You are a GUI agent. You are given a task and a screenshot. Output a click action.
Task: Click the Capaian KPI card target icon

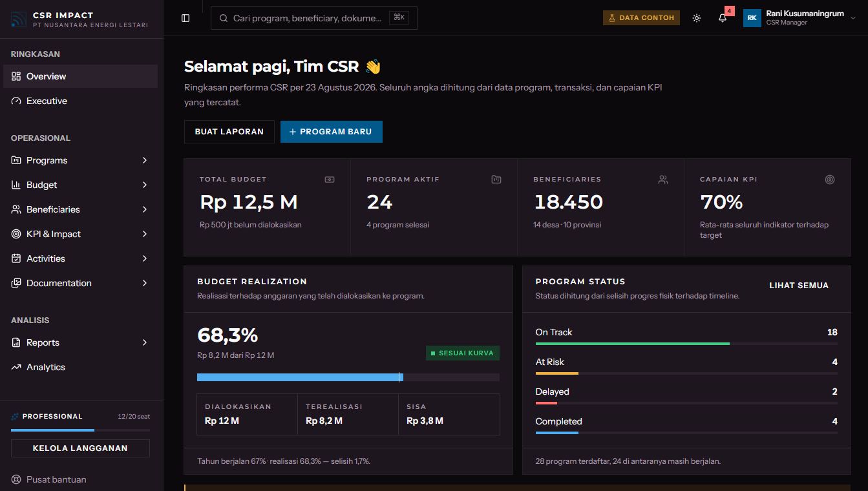click(830, 180)
